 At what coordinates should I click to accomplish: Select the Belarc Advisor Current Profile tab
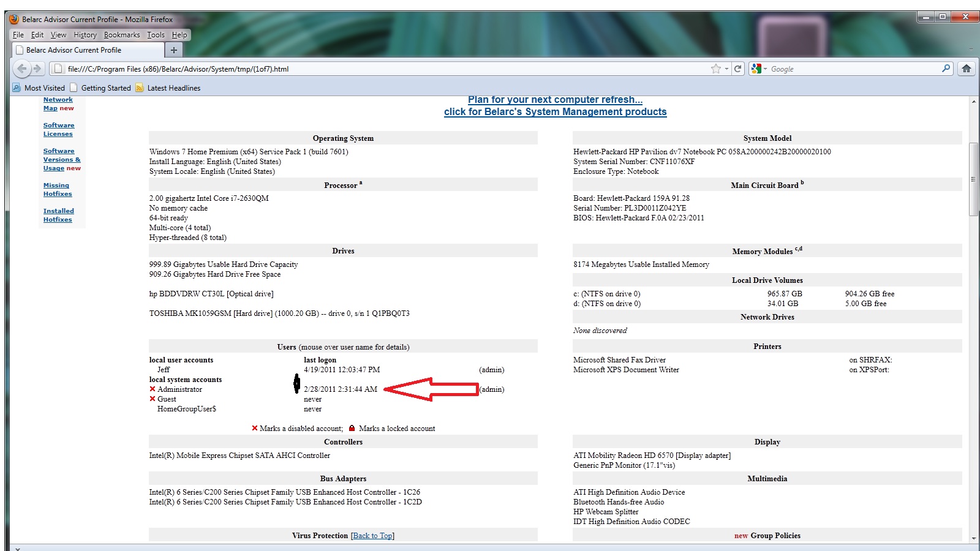[88, 50]
